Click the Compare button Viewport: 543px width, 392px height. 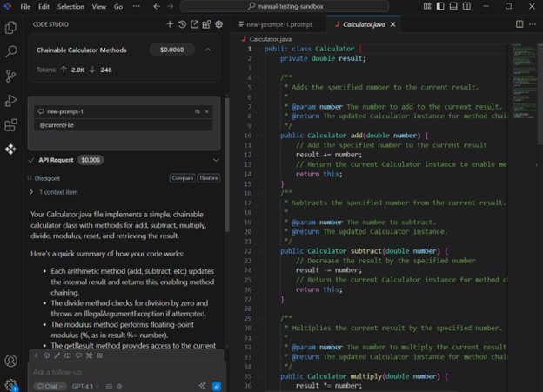pyautogui.click(x=182, y=178)
